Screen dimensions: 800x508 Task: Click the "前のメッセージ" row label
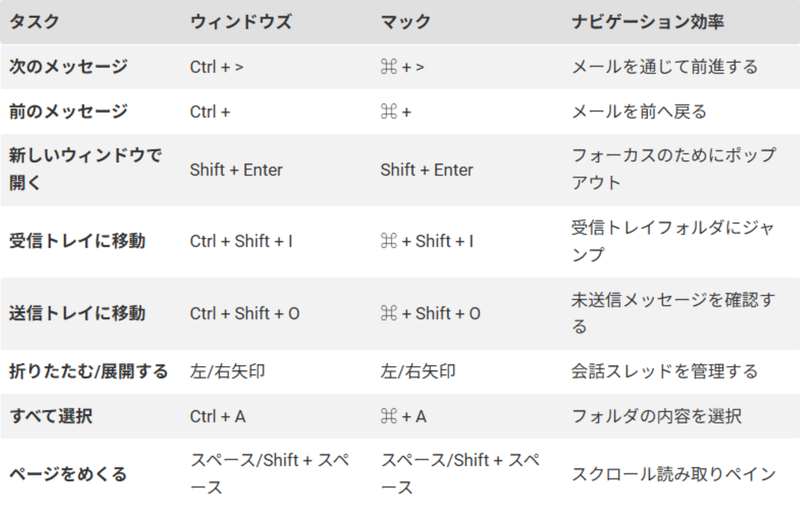point(69,112)
